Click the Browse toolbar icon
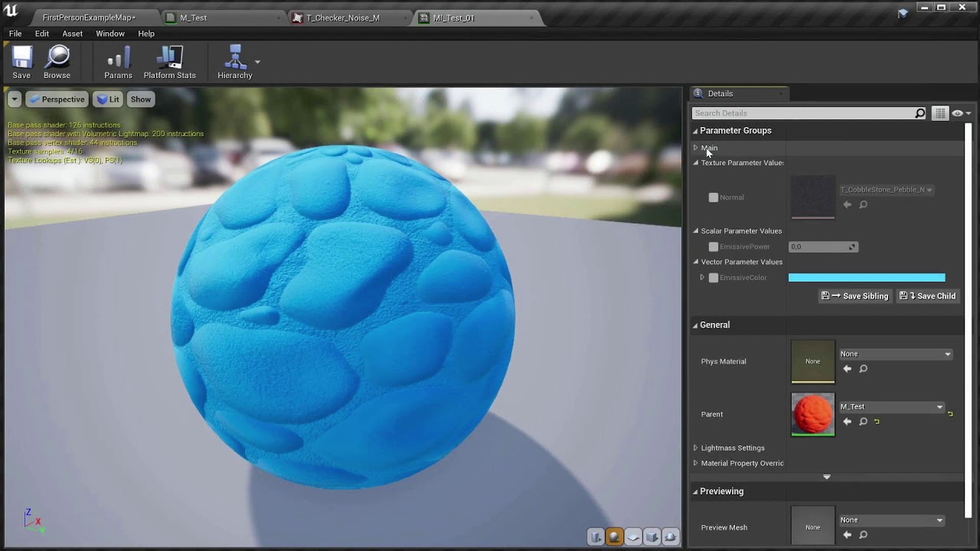 [57, 62]
